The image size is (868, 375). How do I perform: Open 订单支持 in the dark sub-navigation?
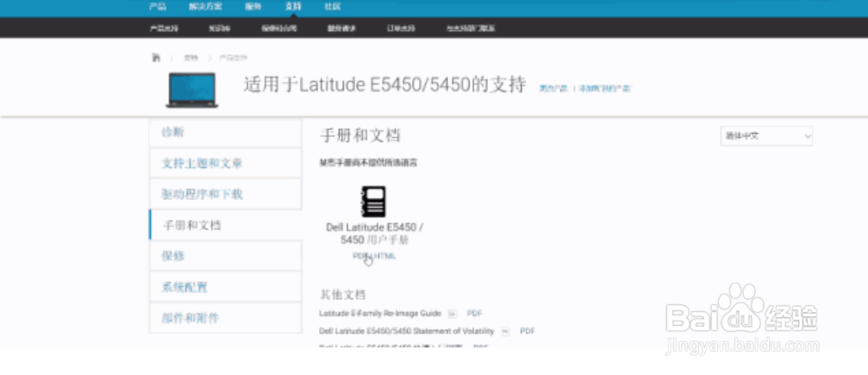pyautogui.click(x=401, y=28)
